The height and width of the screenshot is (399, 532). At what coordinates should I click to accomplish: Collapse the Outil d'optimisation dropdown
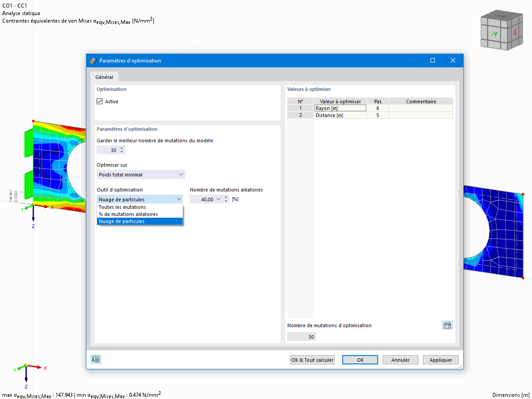(179, 199)
